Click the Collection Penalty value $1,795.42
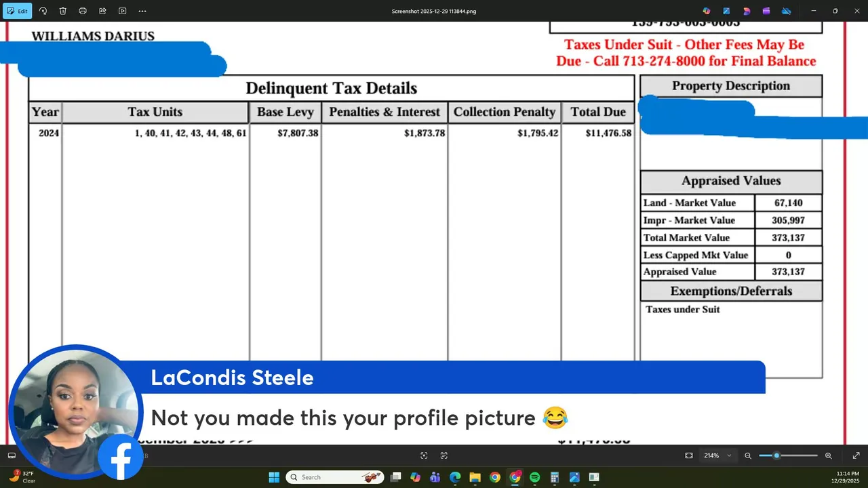Viewport: 868px width, 488px height. click(538, 134)
